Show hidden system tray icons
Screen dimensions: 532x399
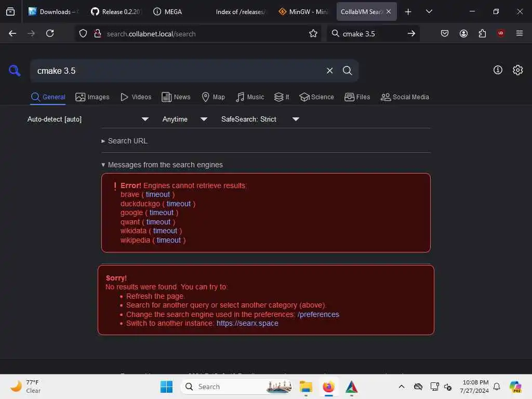pos(402,387)
